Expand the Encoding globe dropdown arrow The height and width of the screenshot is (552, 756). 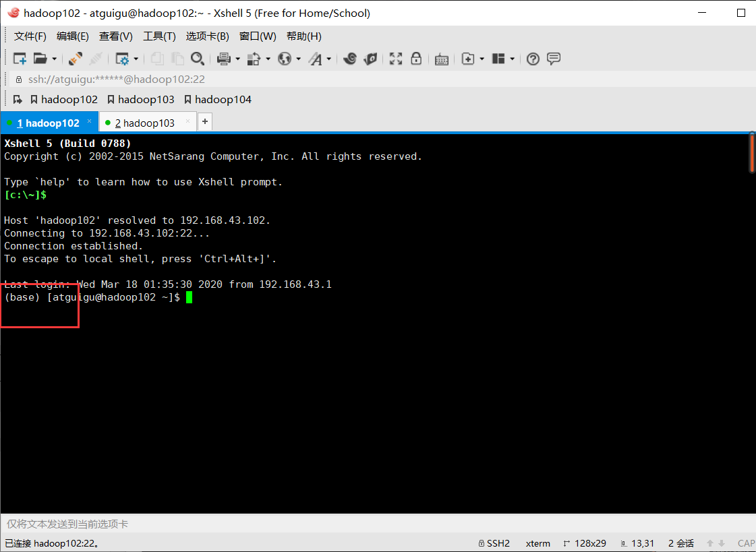pos(299,59)
